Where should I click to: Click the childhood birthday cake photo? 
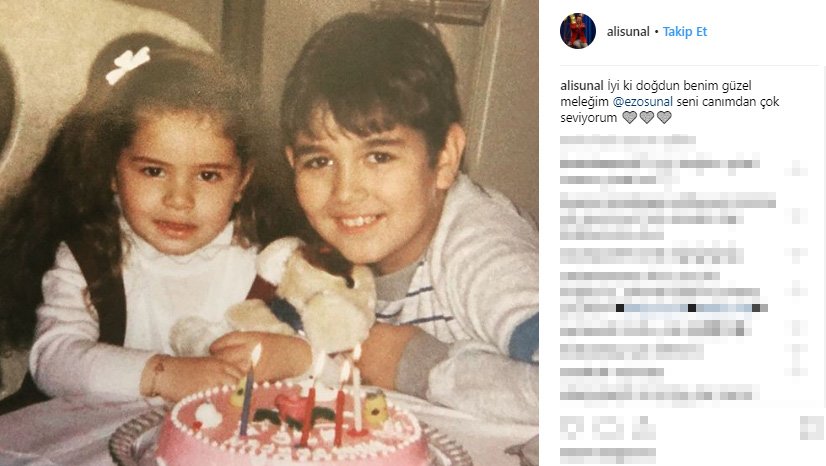(x=269, y=233)
